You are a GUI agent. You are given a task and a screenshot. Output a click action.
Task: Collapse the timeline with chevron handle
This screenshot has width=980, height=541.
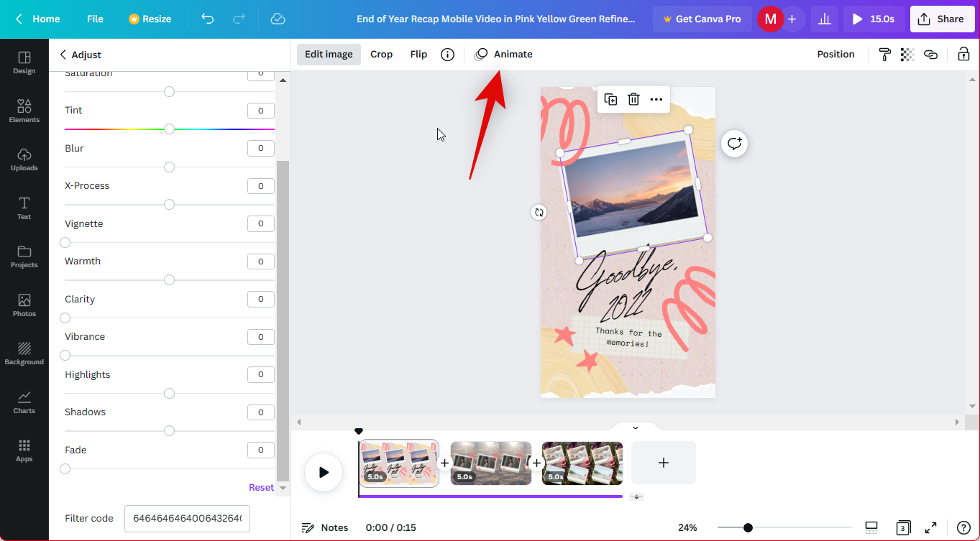(x=635, y=427)
